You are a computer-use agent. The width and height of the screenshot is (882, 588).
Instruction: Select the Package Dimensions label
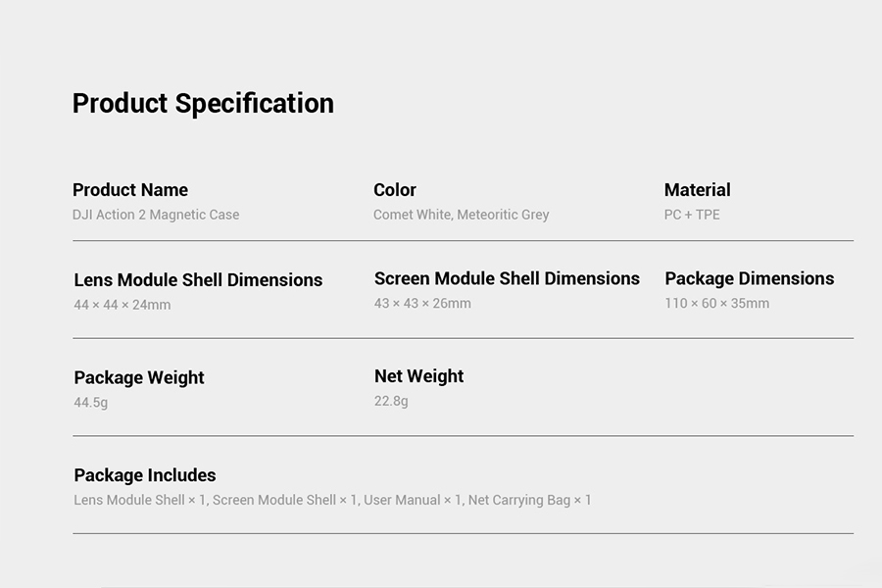(750, 278)
